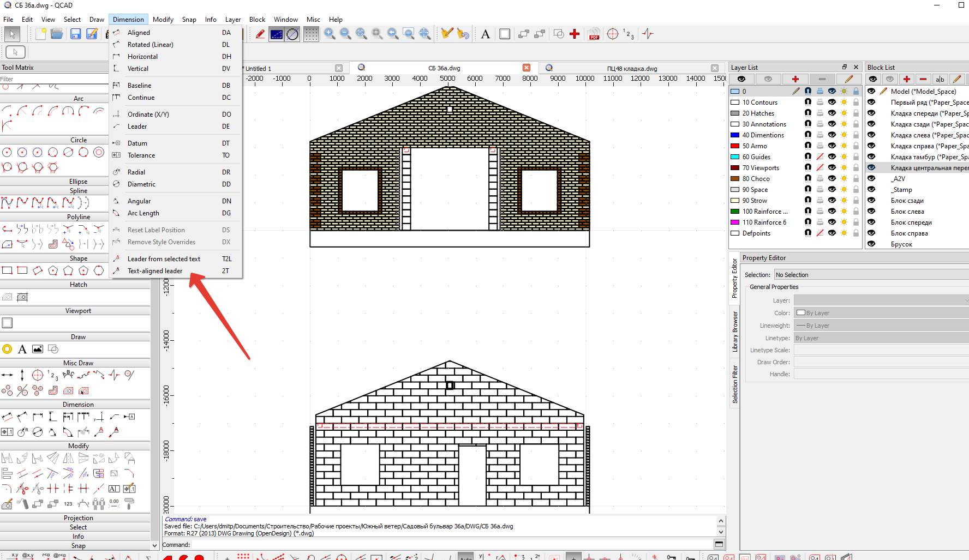Remove layer with minus button

pos(822,79)
